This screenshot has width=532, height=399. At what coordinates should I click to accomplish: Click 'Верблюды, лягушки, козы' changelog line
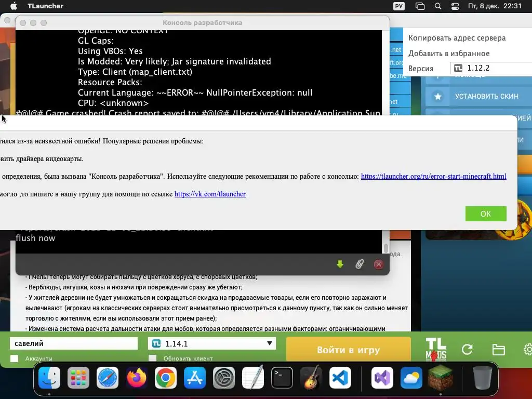[134, 287]
